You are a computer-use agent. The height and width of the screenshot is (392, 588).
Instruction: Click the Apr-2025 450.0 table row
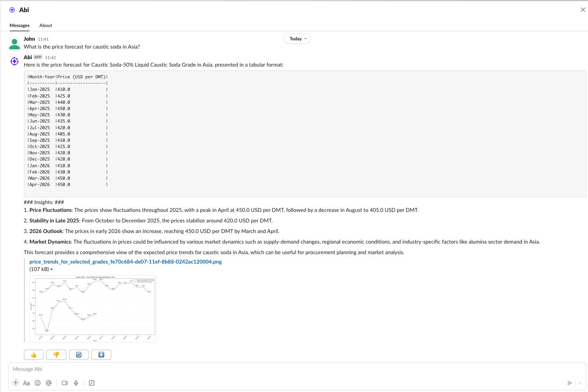click(67, 108)
